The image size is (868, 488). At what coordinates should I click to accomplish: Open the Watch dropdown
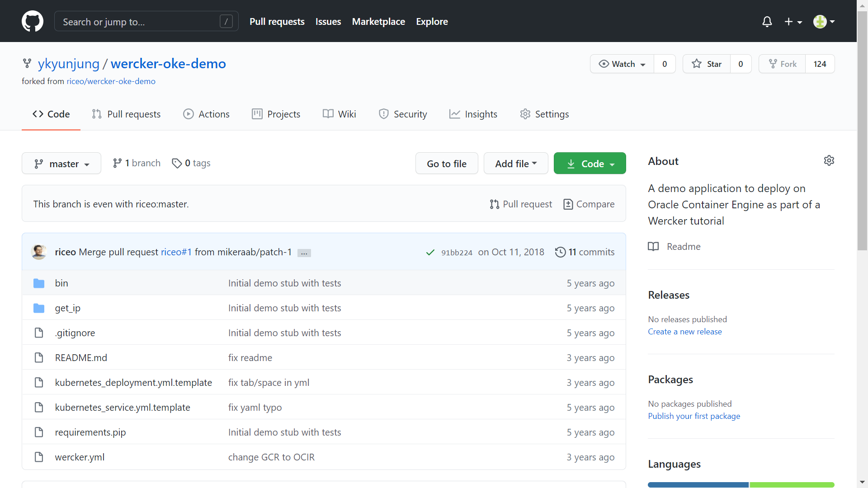(x=622, y=64)
